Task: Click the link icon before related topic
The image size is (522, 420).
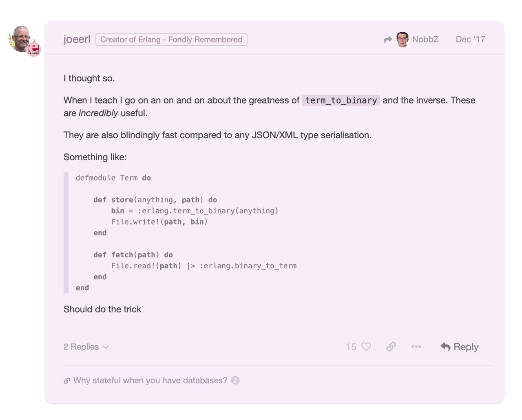Action: (67, 381)
